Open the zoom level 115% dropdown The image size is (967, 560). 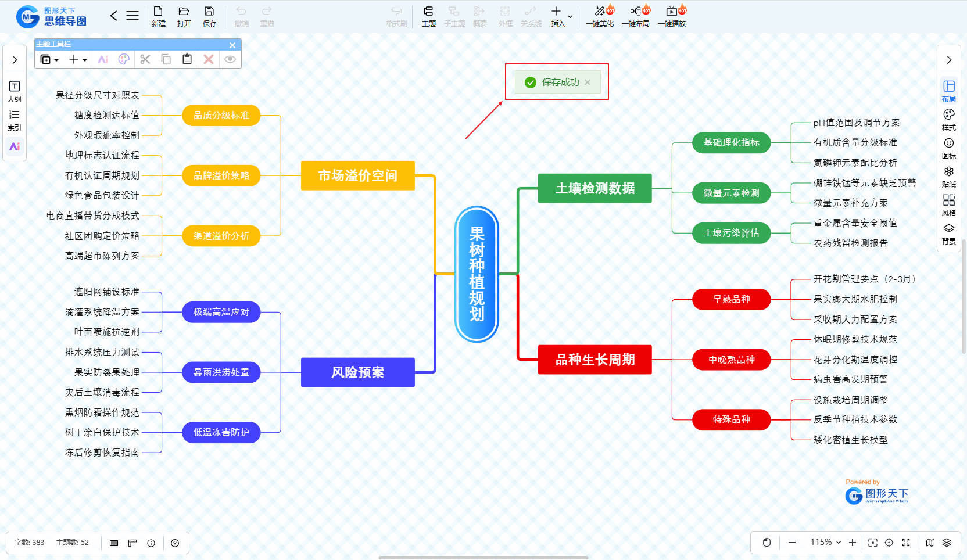tap(826, 543)
